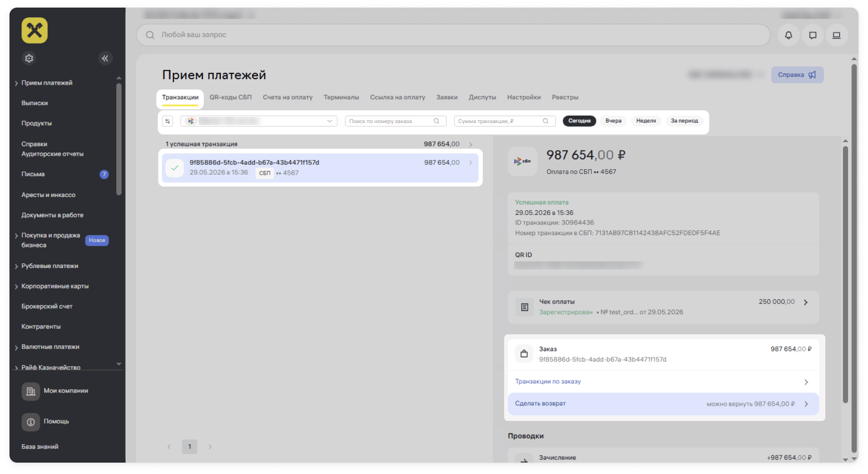Open База знаний link
This screenshot has height=474, width=868.
click(40, 447)
